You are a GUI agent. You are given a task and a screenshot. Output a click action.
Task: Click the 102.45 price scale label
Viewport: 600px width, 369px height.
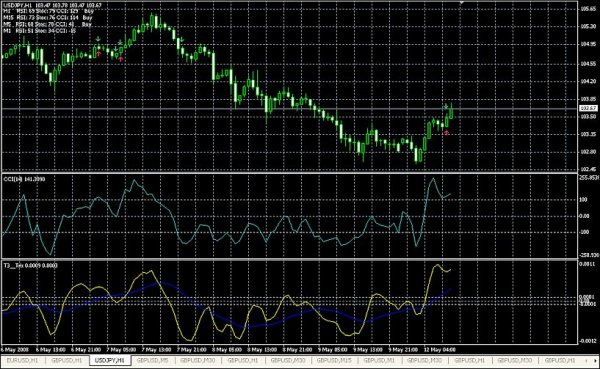[x=589, y=169]
